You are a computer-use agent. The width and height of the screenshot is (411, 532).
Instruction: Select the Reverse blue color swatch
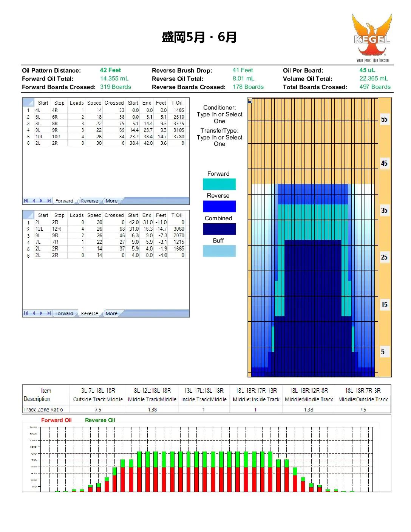coord(219,206)
